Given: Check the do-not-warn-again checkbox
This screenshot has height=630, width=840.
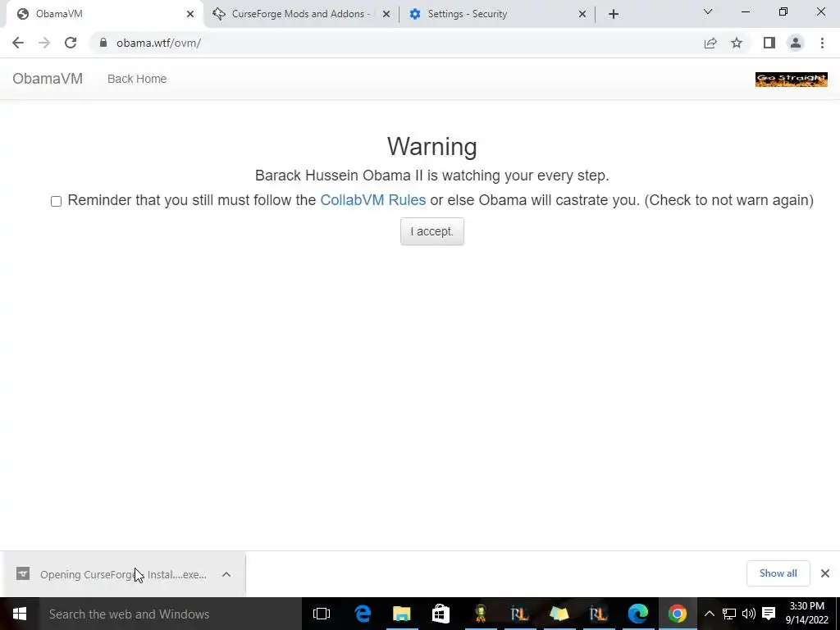Looking at the screenshot, I should (x=57, y=202).
